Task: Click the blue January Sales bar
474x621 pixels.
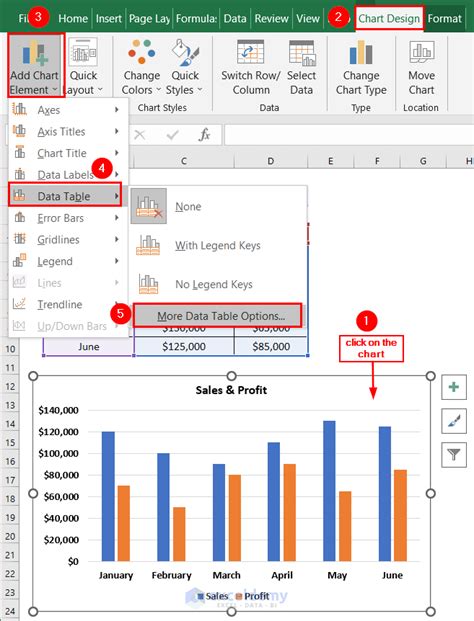Action: 108,496
